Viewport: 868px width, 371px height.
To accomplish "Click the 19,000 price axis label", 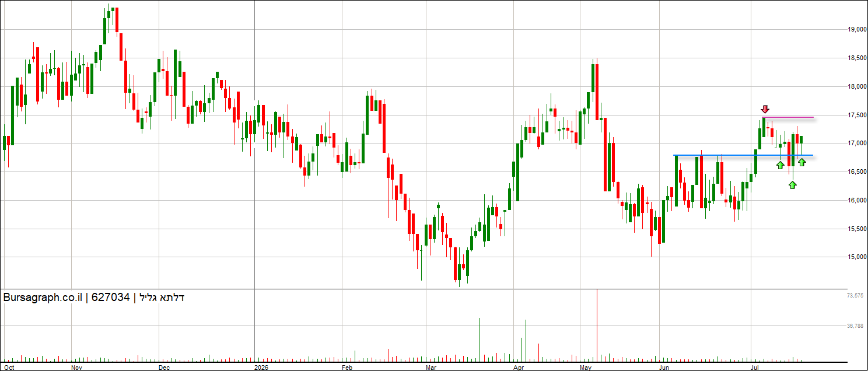I will pyautogui.click(x=856, y=30).
